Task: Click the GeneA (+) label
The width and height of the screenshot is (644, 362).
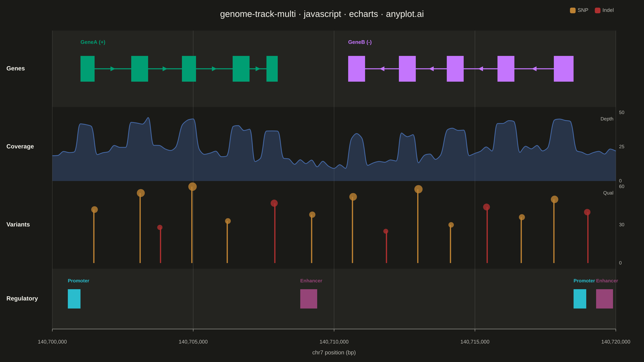Action: click(93, 42)
